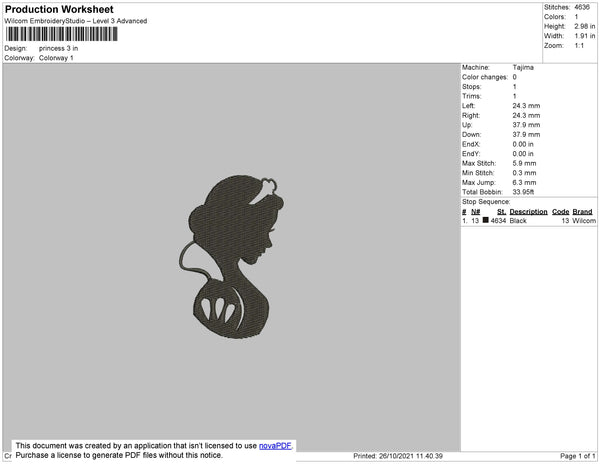The image size is (600, 464).
Task: Click the 'Black' thread description
Action: point(518,221)
